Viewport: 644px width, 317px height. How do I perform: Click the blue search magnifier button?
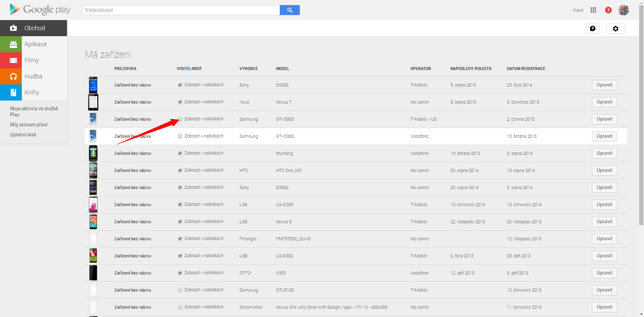[290, 10]
